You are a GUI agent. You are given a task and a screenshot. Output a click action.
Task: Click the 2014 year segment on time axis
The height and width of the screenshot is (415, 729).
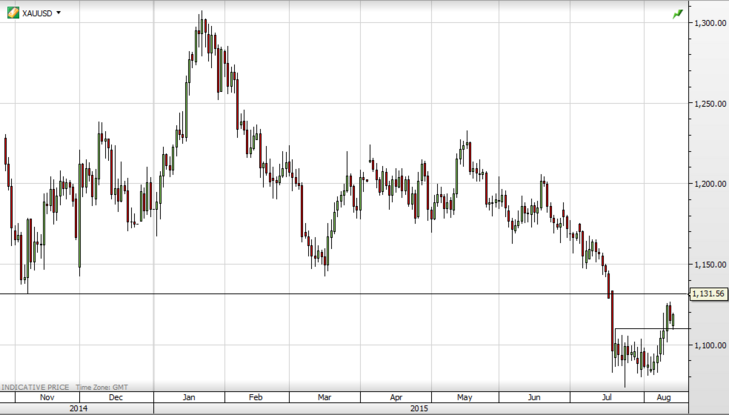pos(78,409)
